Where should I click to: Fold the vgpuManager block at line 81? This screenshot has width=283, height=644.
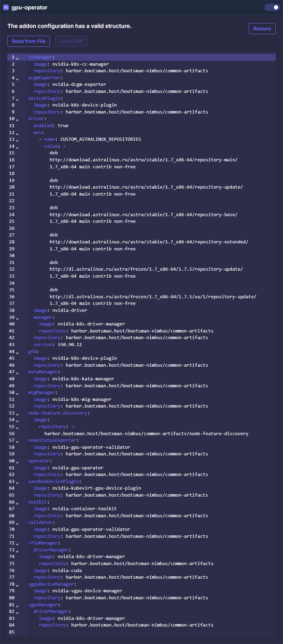[x=17, y=606]
